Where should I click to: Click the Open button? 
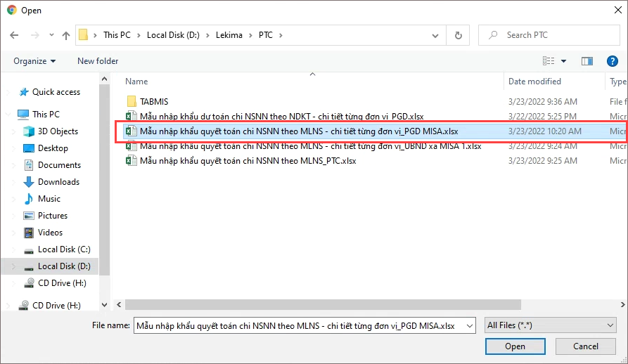[x=515, y=346]
